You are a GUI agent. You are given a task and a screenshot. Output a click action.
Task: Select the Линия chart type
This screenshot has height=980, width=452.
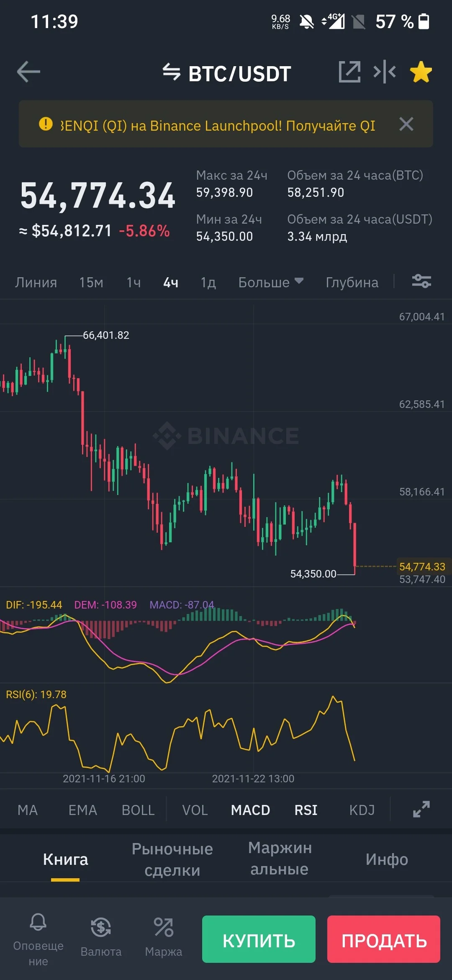pos(36,282)
